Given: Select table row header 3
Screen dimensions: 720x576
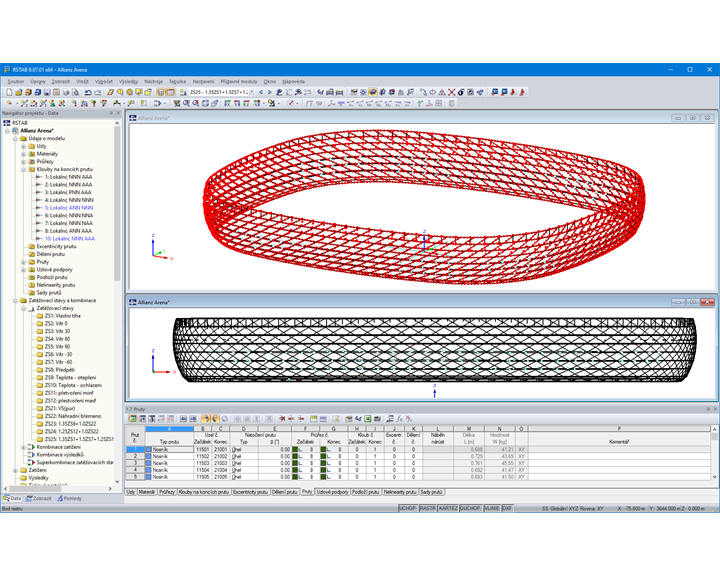Looking at the screenshot, I should coord(135,463).
